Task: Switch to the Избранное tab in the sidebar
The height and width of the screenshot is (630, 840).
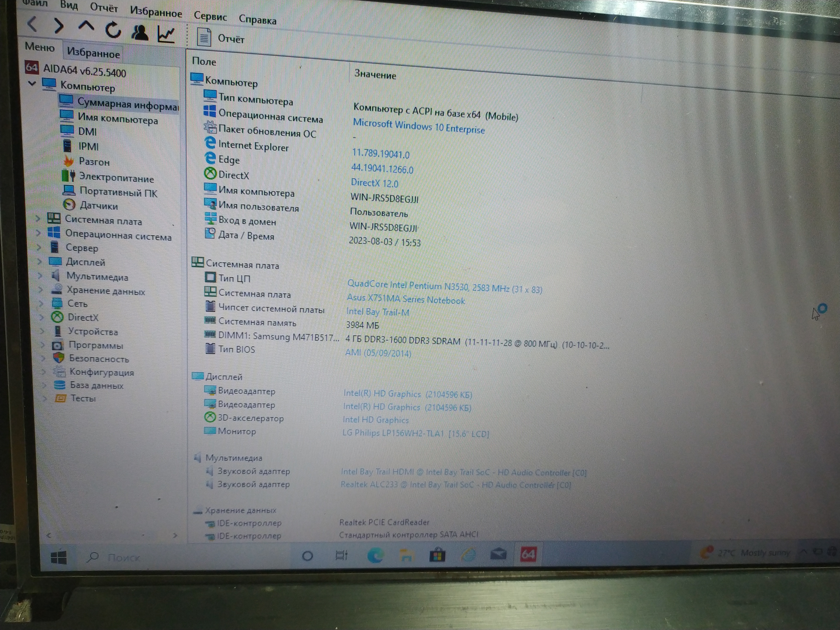Action: (93, 52)
